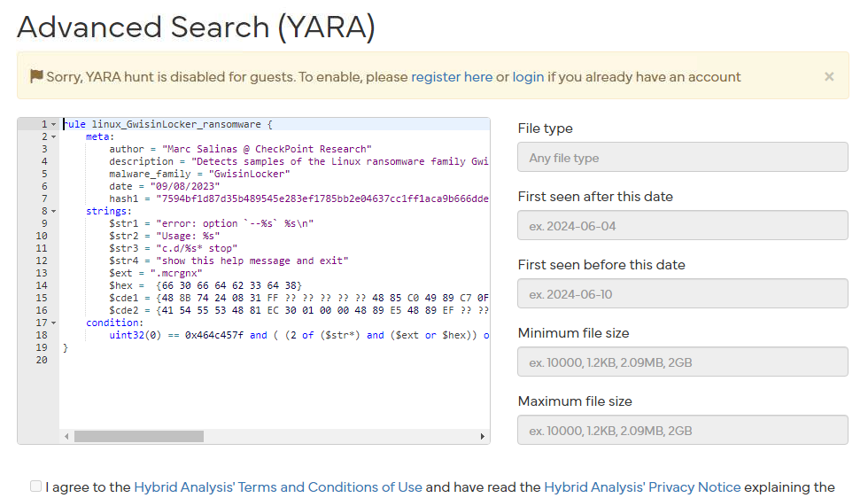Click the flag icon in the warning banner

(36, 76)
